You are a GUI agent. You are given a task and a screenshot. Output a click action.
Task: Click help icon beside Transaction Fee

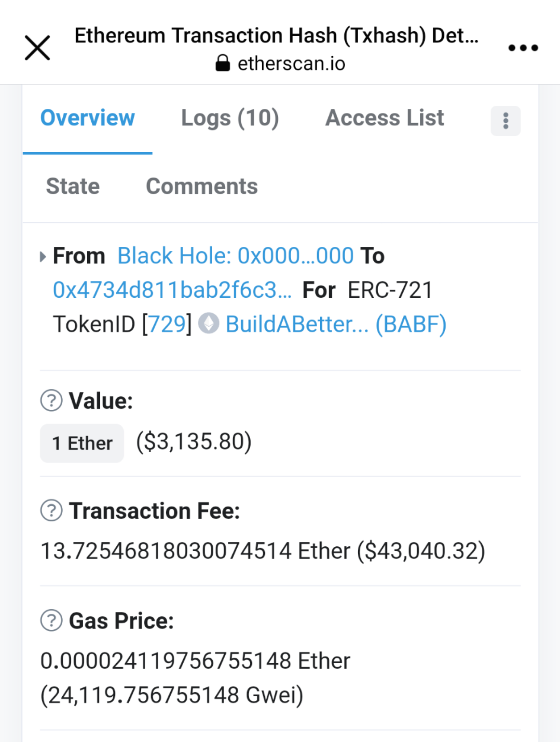(x=51, y=510)
